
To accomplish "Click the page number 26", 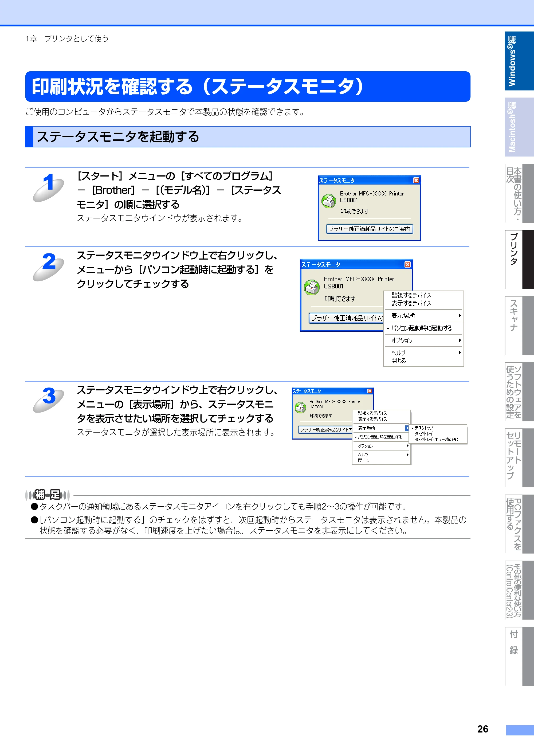I will [483, 729].
